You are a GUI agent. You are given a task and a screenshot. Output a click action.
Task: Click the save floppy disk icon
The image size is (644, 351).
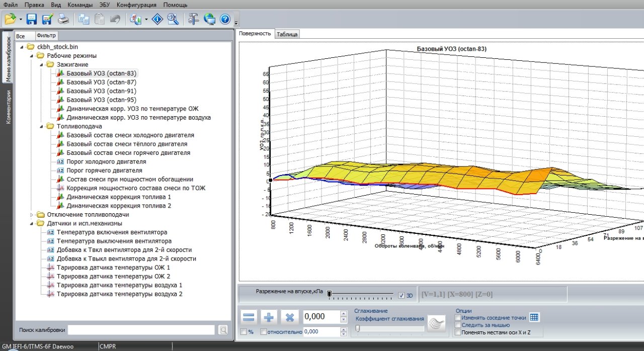pos(32,20)
